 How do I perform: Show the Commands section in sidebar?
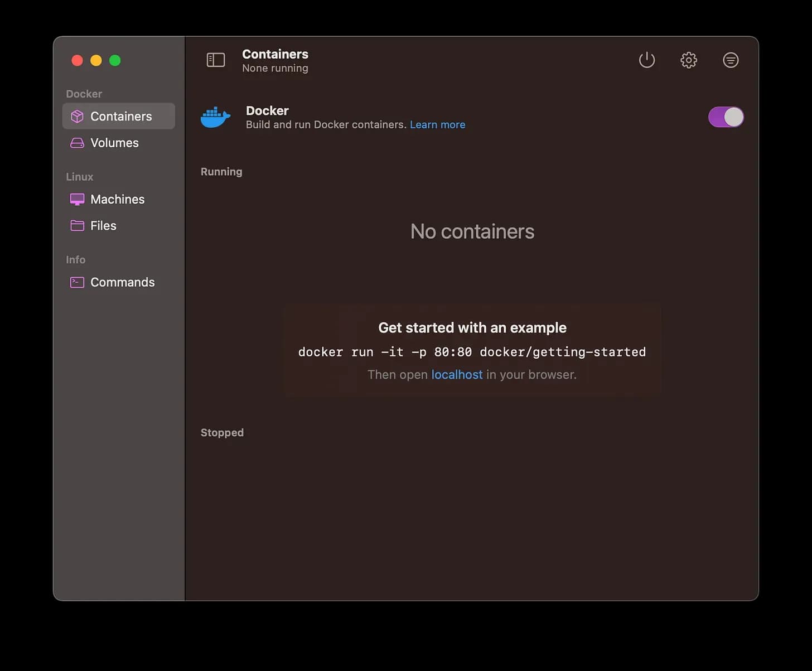click(x=119, y=282)
